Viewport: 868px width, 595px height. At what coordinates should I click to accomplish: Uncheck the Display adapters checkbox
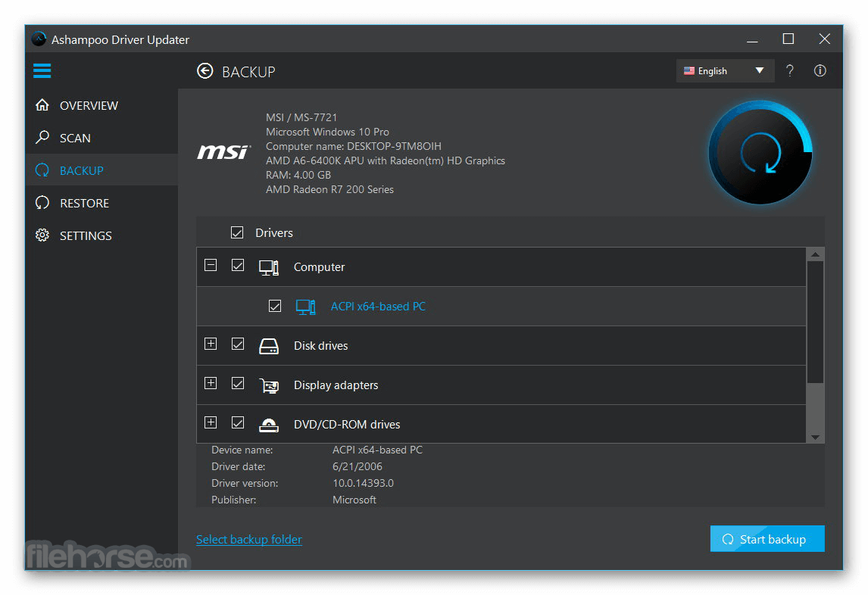238,383
